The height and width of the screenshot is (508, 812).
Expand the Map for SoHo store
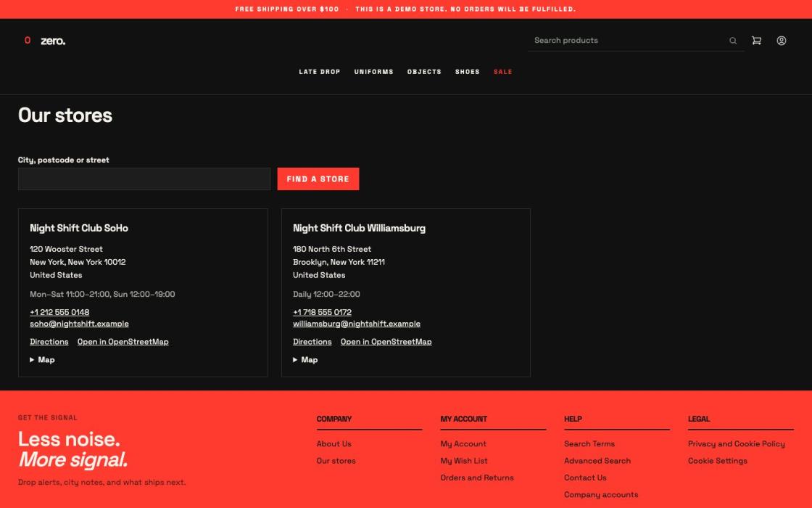click(x=43, y=360)
